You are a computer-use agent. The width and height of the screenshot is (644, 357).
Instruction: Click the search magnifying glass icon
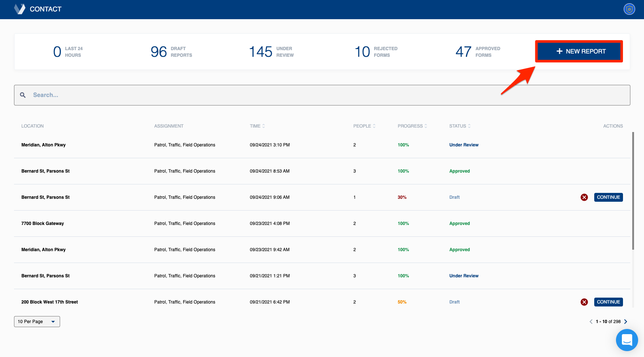tap(22, 95)
